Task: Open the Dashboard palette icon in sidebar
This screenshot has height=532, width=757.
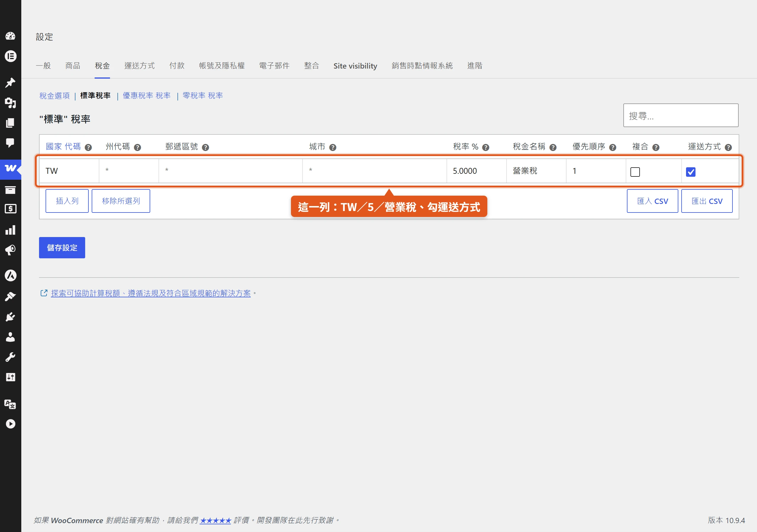Action: click(10, 36)
